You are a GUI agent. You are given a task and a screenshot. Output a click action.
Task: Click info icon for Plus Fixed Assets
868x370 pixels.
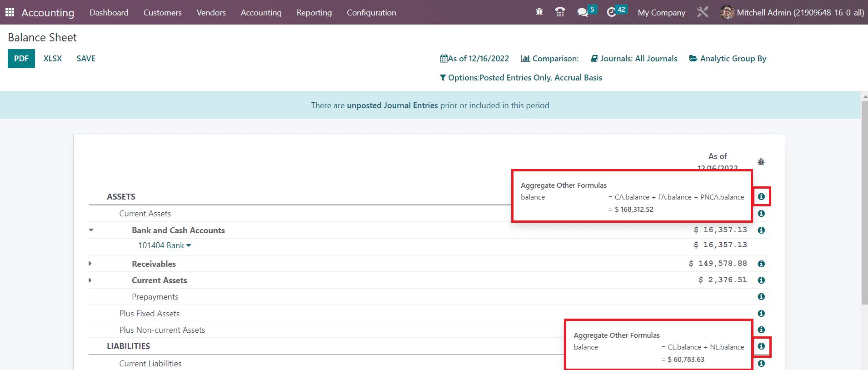pos(761,314)
